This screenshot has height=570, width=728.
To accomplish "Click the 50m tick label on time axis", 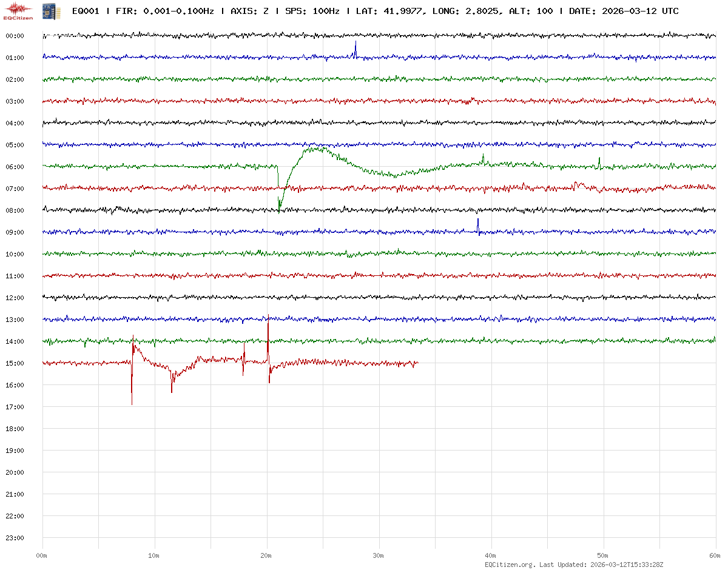I will click(x=603, y=555).
